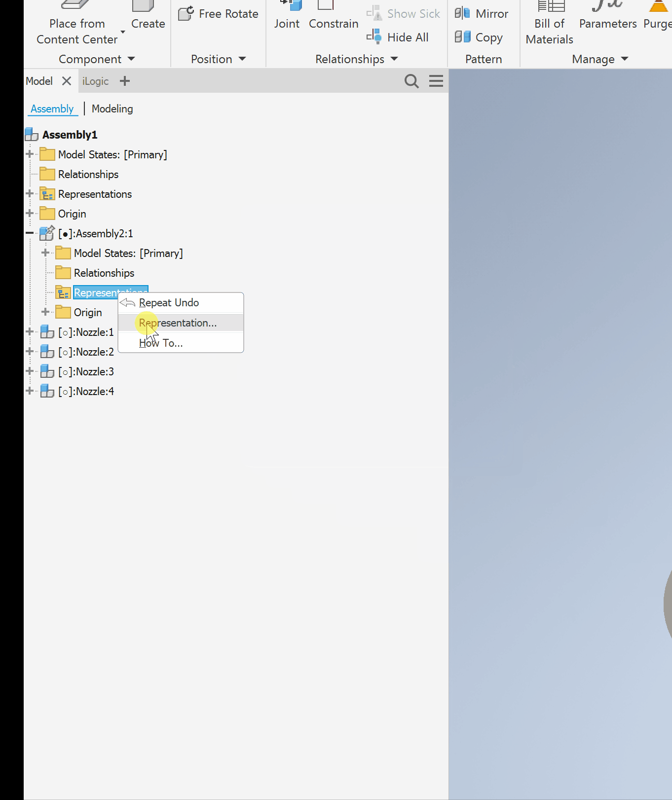The width and height of the screenshot is (672, 800).
Task: Click the Hide All relationships icon
Action: coord(374,36)
